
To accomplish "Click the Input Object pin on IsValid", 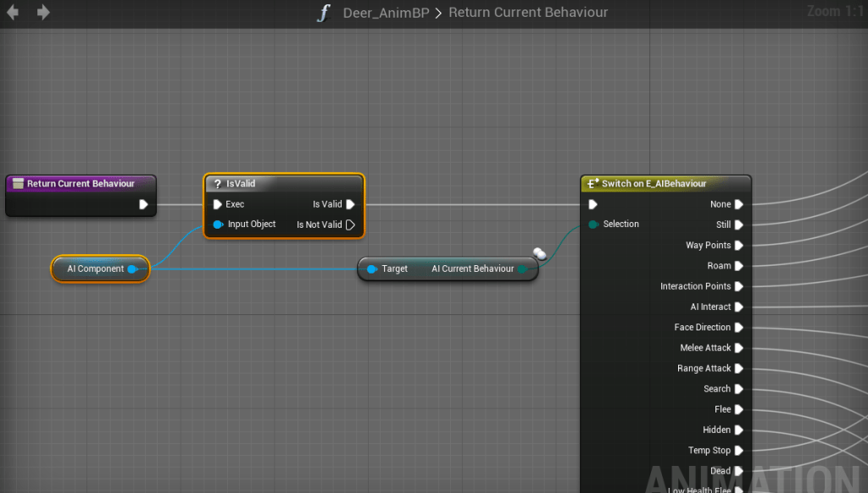I will [x=218, y=224].
